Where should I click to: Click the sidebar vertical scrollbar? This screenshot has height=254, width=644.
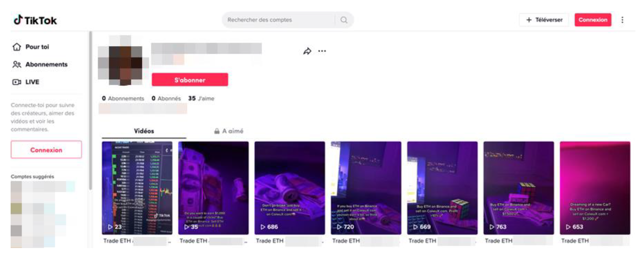[90, 111]
